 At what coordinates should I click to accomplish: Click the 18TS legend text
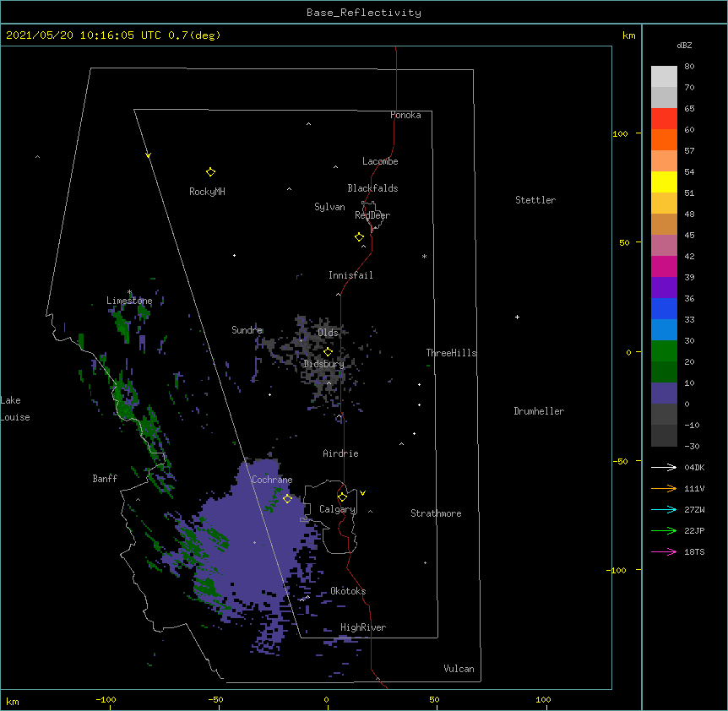point(694,551)
